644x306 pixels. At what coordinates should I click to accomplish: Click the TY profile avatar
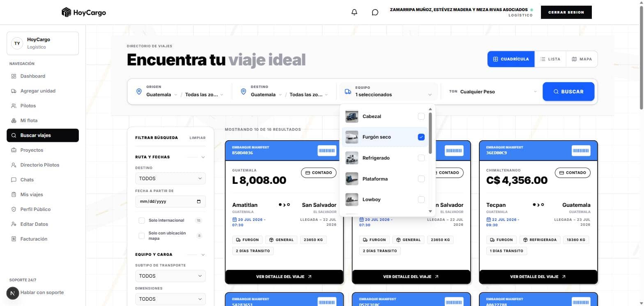pyautogui.click(x=17, y=43)
